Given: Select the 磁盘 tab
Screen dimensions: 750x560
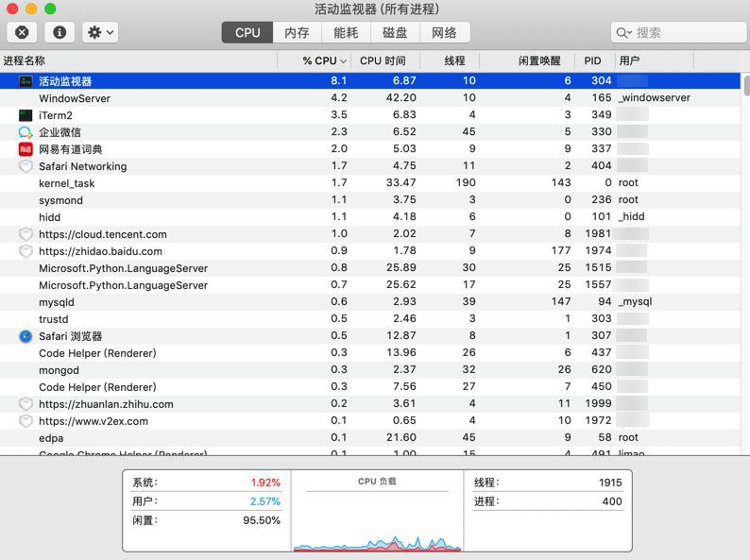Looking at the screenshot, I should (x=395, y=32).
